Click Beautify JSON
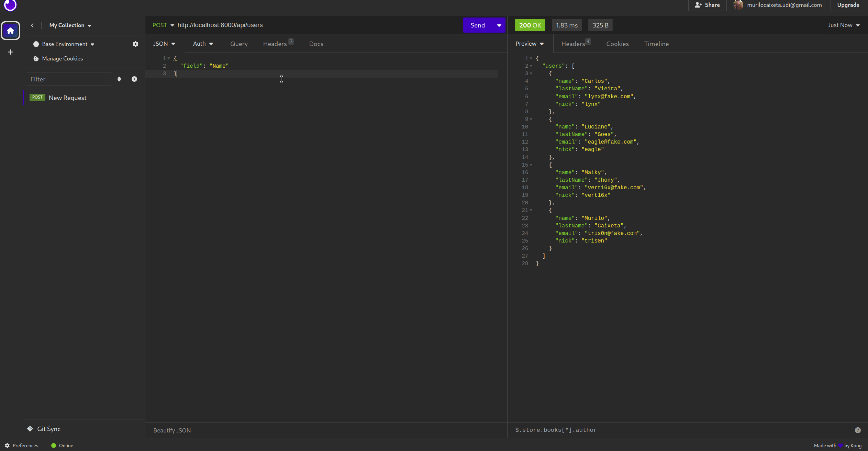This screenshot has height=451, width=868. pos(172,430)
